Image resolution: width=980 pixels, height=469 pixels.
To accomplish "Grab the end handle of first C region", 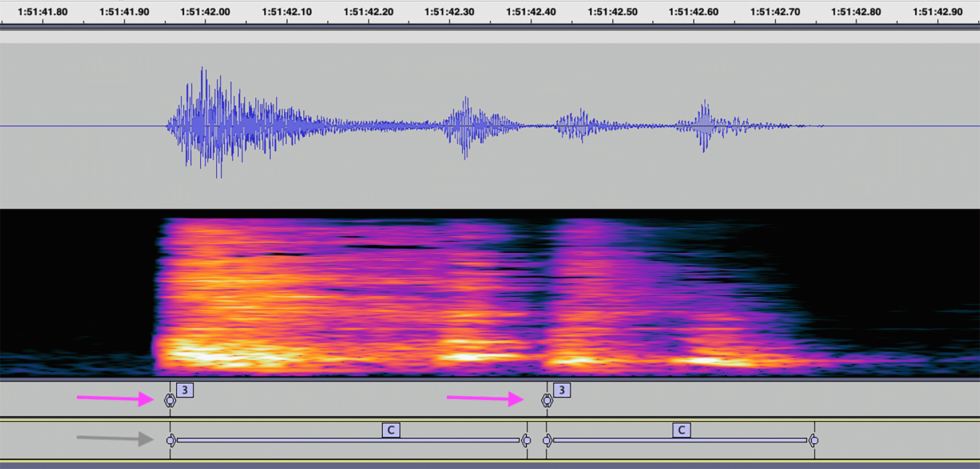I will point(526,440).
